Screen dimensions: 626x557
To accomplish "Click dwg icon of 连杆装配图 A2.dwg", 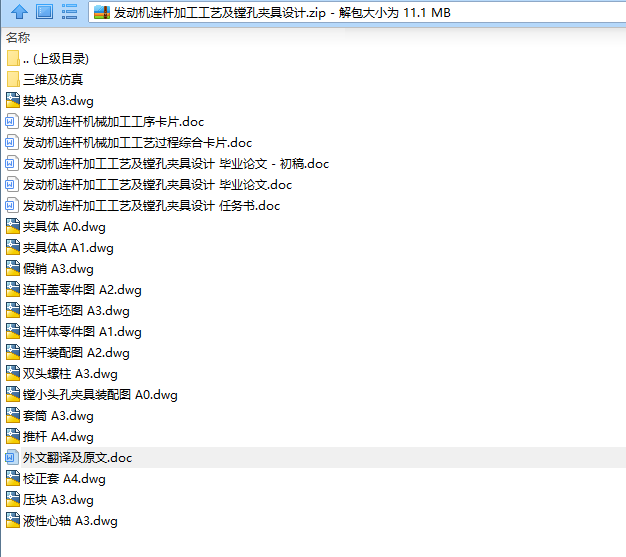I will [13, 353].
